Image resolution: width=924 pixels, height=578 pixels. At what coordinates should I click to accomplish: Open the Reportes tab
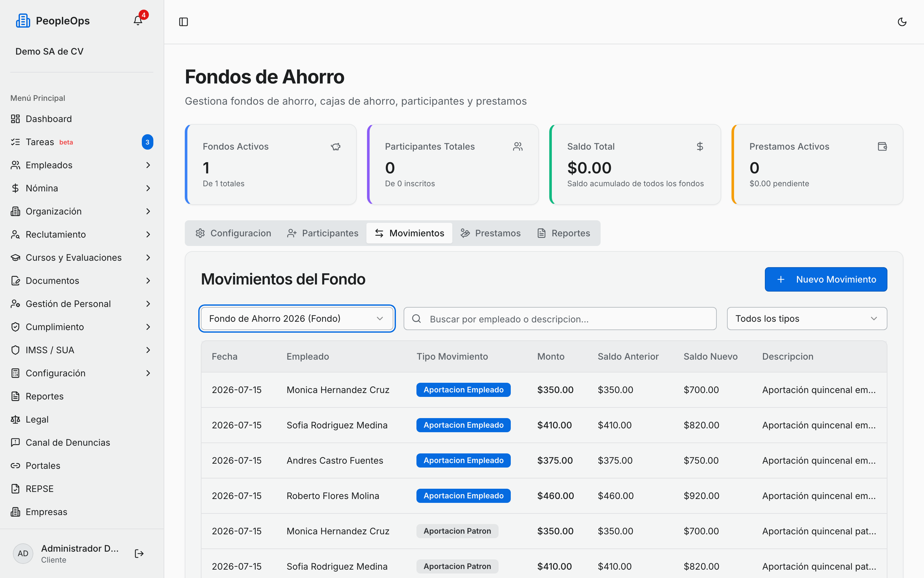pyautogui.click(x=564, y=233)
